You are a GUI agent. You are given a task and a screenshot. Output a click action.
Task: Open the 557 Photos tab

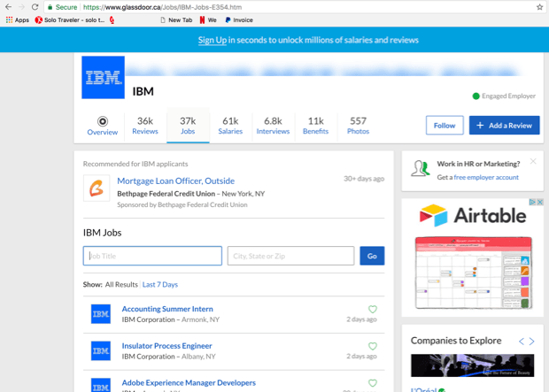tap(359, 126)
